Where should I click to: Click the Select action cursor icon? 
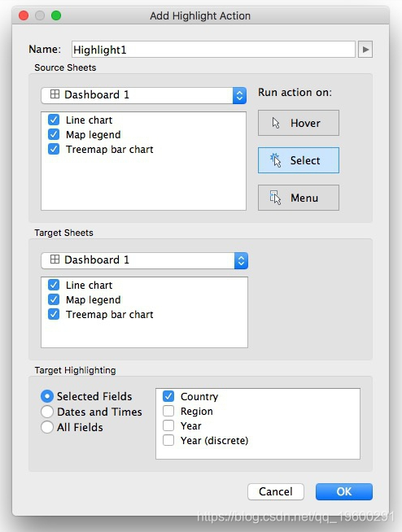pyautogui.click(x=275, y=160)
